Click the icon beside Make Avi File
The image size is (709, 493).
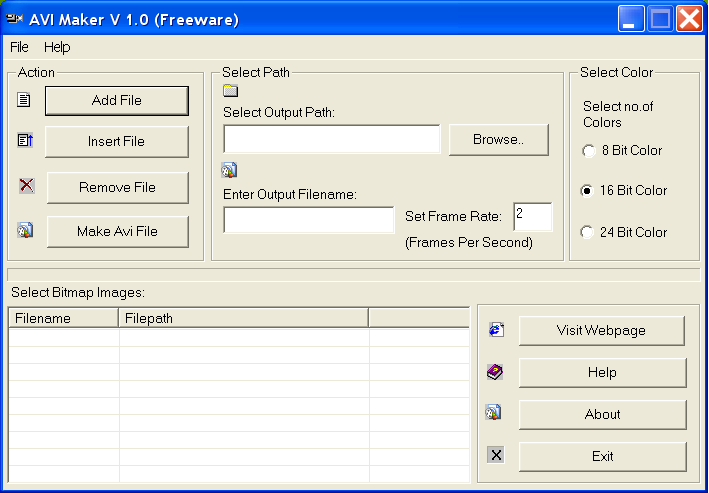click(x=25, y=231)
